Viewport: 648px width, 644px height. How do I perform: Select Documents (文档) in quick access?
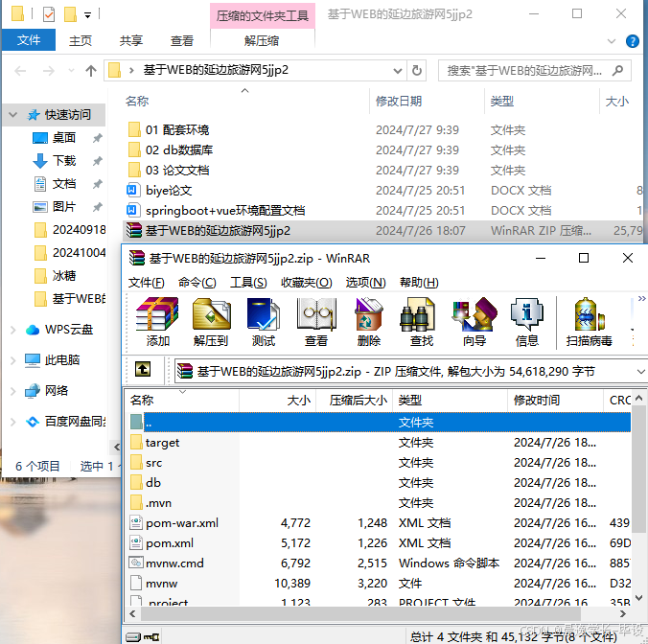64,183
